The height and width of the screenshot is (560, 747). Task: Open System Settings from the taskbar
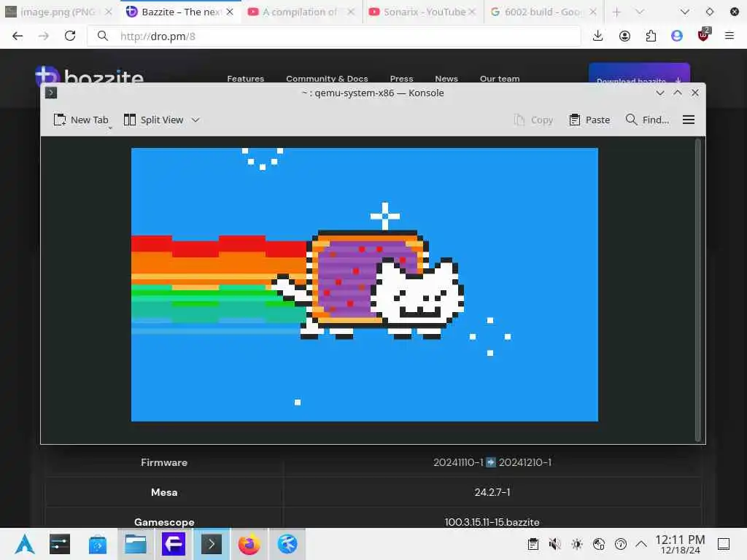point(60,544)
